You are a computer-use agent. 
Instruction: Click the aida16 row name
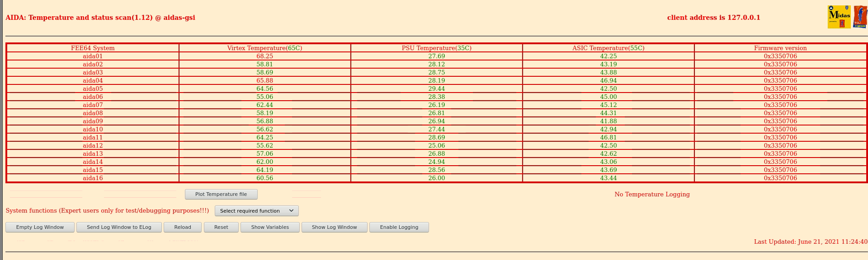click(93, 178)
